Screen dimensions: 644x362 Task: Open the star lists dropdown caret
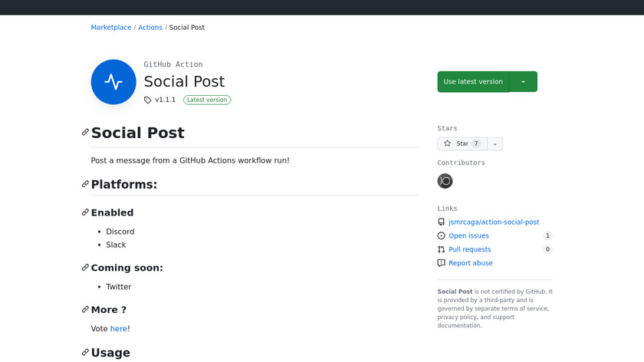(x=495, y=144)
